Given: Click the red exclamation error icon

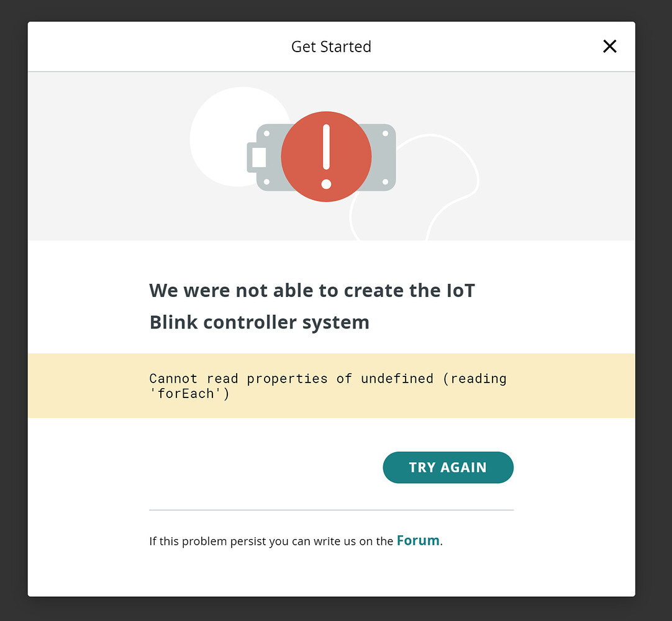Looking at the screenshot, I should pyautogui.click(x=326, y=156).
